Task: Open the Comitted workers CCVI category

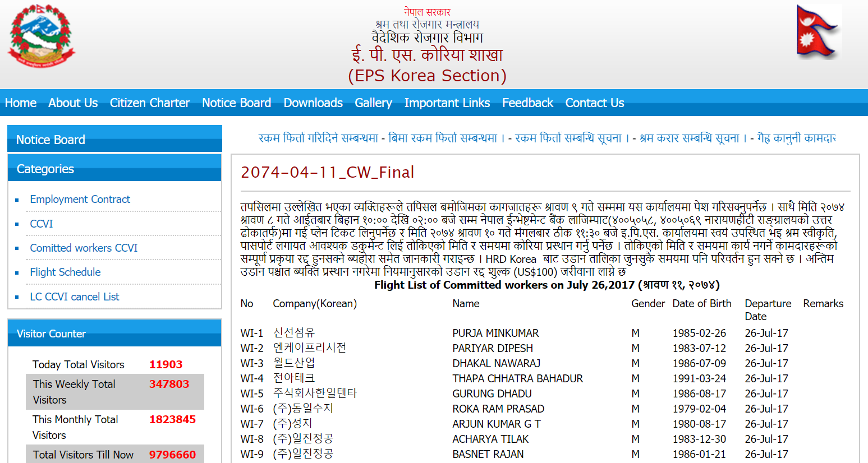Action: click(84, 248)
